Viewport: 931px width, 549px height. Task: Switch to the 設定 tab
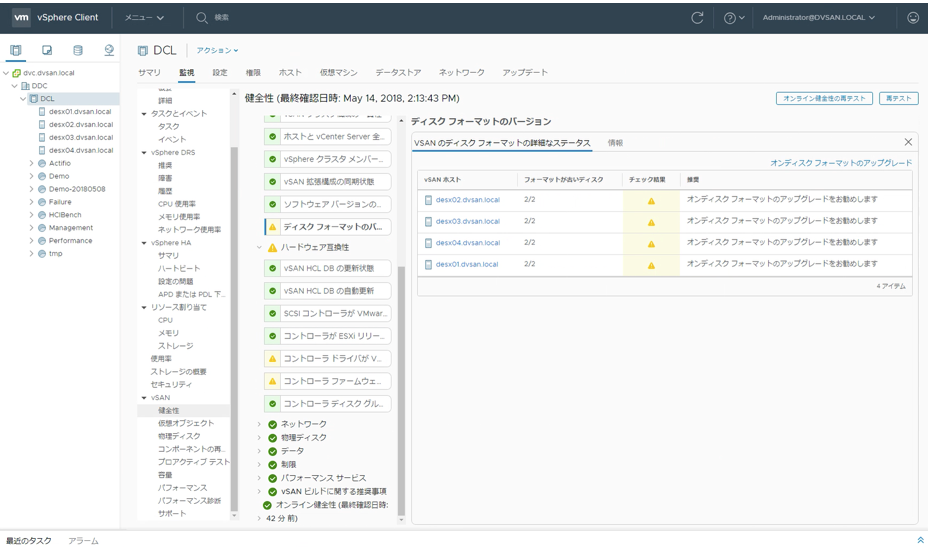[220, 72]
